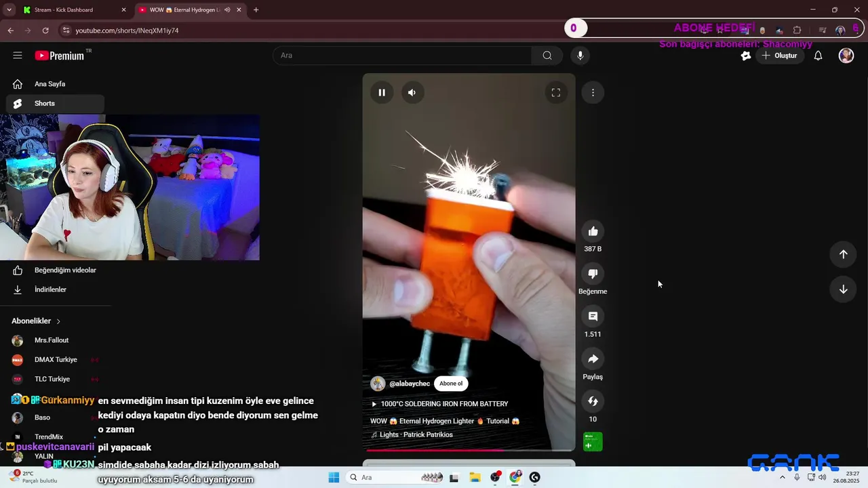Screen dimensions: 868x488
Task: Open the alabaychec channel avatar
Action: pyautogui.click(x=378, y=384)
